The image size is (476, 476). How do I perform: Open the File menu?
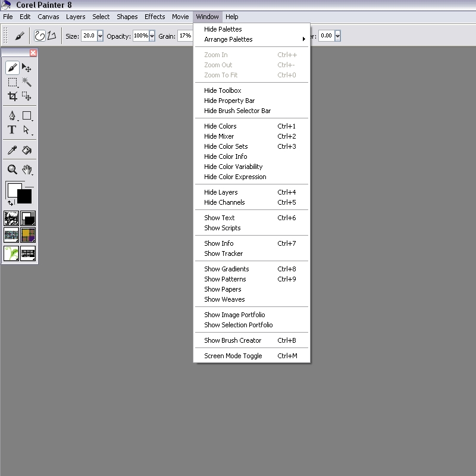(8, 17)
